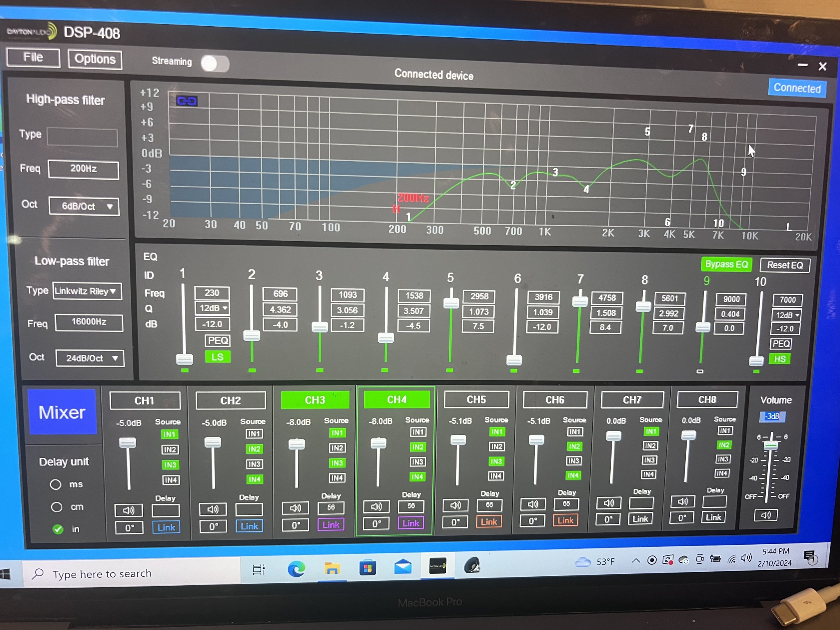Click the CH5 Delay value field
Screen dimensions: 840x630
[x=489, y=505]
